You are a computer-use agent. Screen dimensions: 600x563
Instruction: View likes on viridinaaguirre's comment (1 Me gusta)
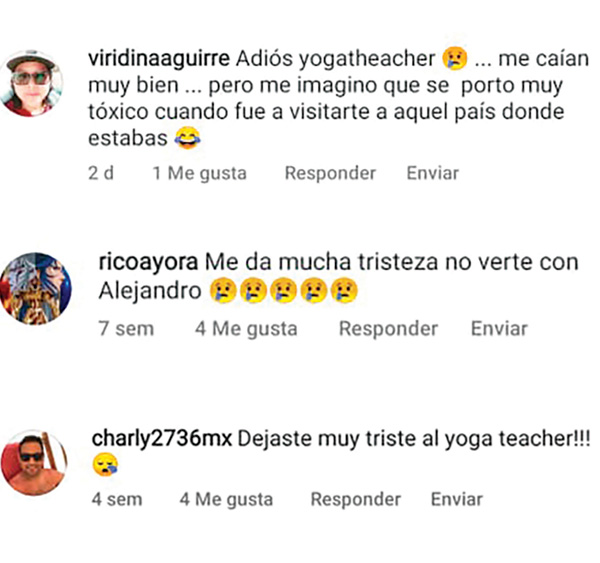click(199, 173)
